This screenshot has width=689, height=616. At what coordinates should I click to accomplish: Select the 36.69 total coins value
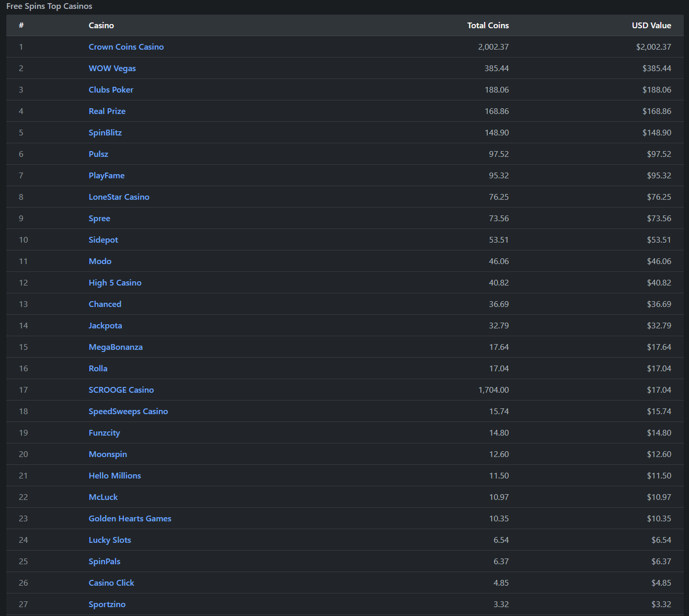499,304
